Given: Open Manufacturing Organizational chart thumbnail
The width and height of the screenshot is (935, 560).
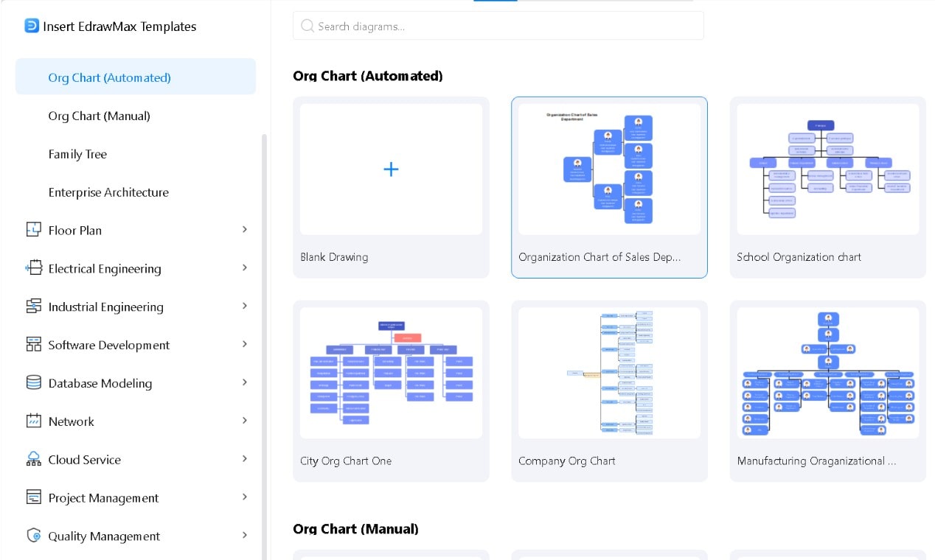Looking at the screenshot, I should pyautogui.click(x=828, y=373).
